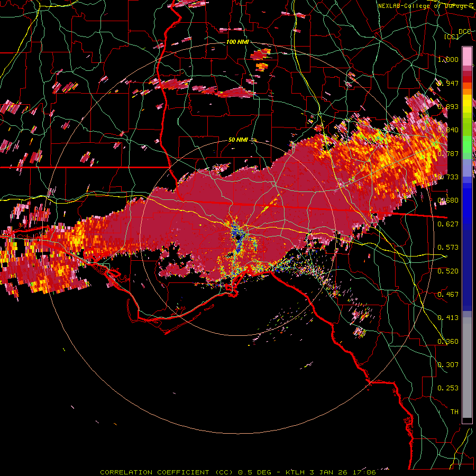The height and width of the screenshot is (476, 476).
Task: Click the "3 JAN 26" date text
Action: 328,472
